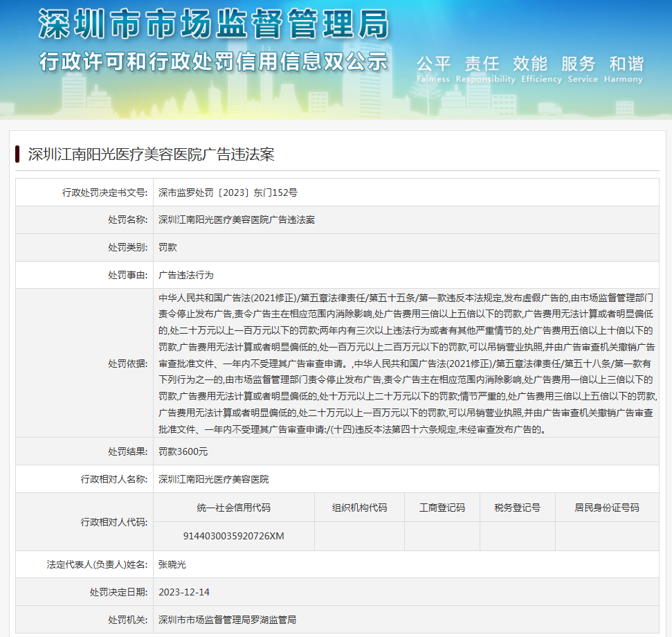Click the 处罚结果 label
This screenshot has height=637, width=672.
(x=128, y=451)
